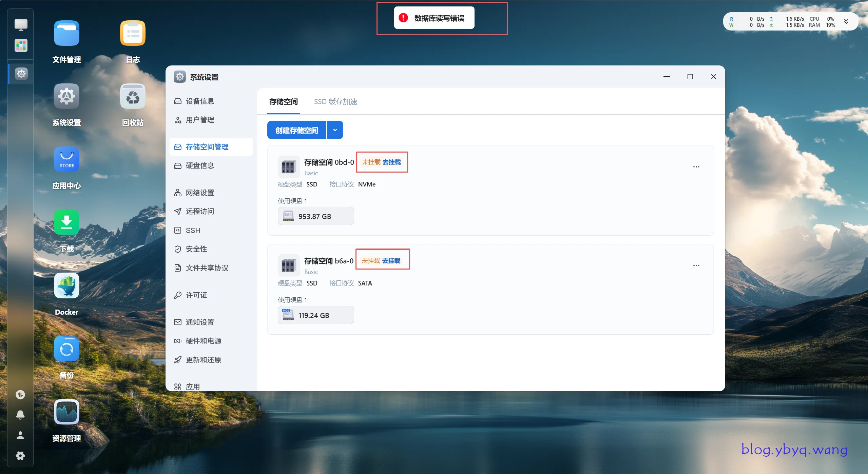The height and width of the screenshot is (474, 868).
Task: Click the notification bell in dock
Action: tap(20, 415)
